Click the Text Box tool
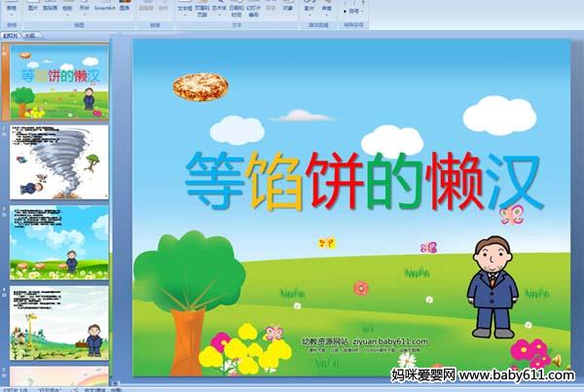584x392 pixels. click(x=185, y=8)
